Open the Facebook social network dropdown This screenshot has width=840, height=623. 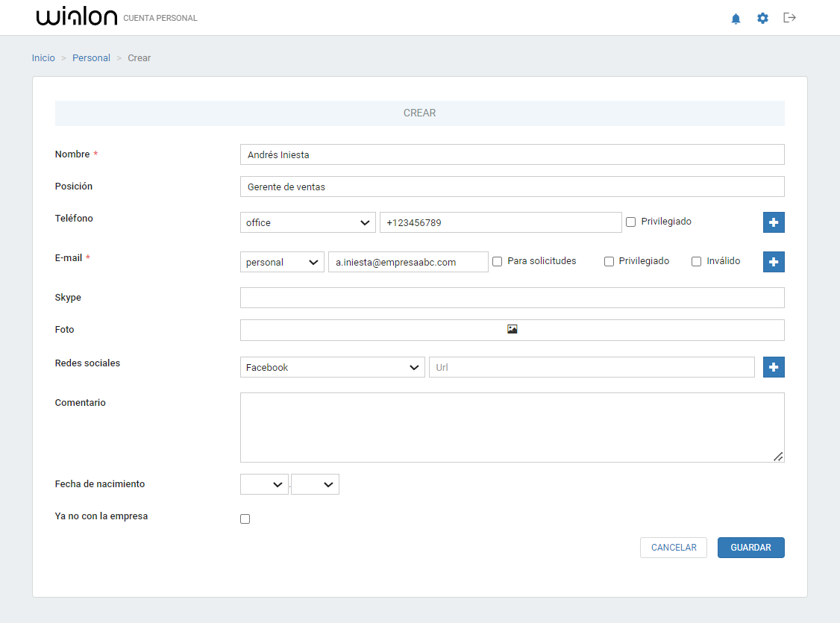[332, 367]
